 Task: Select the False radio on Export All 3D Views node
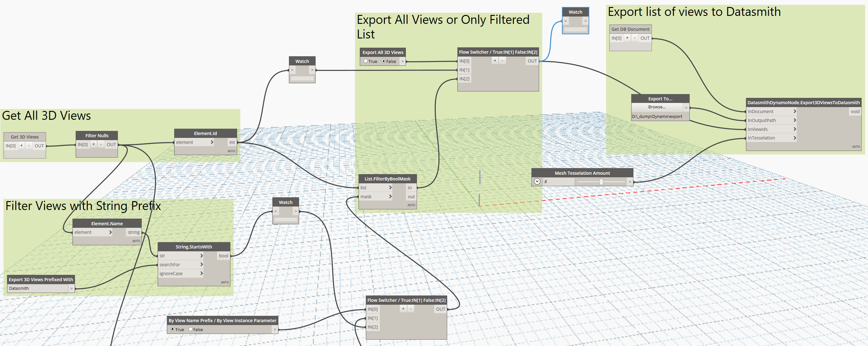pos(383,61)
